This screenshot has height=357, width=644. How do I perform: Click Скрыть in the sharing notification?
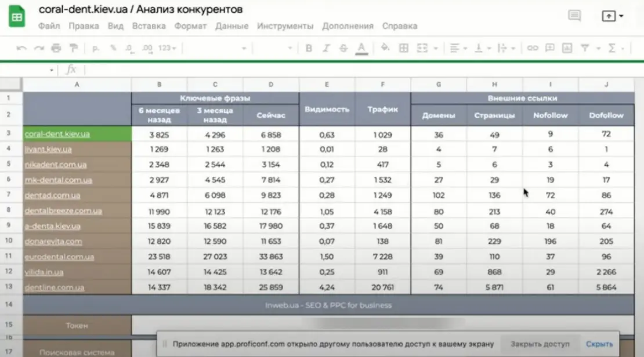tap(599, 344)
